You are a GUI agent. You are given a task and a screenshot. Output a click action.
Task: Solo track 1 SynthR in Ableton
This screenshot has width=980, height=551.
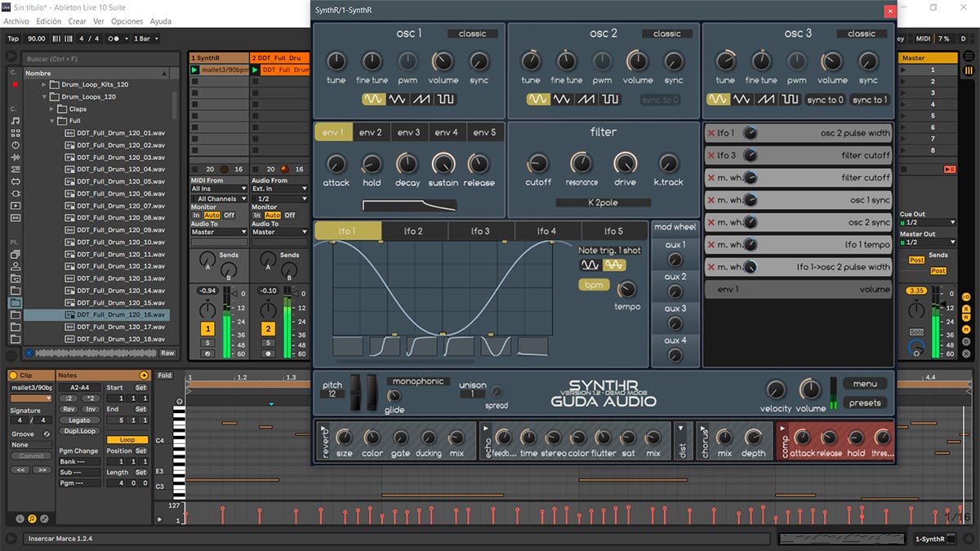point(207,343)
